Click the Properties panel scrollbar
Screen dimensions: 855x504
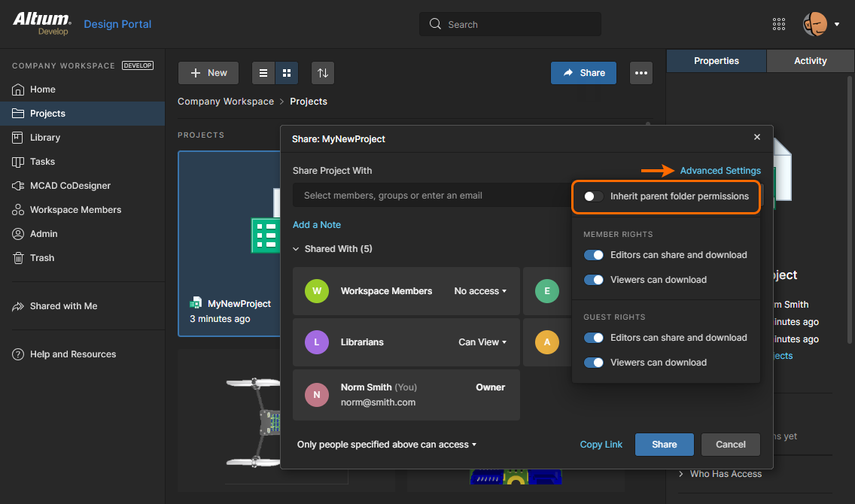(x=849, y=210)
